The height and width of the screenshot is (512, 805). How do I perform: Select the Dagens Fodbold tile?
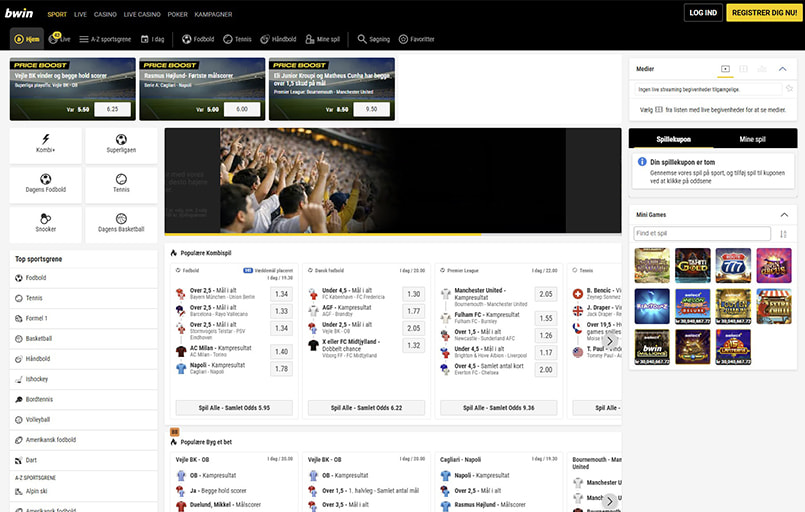(x=46, y=185)
